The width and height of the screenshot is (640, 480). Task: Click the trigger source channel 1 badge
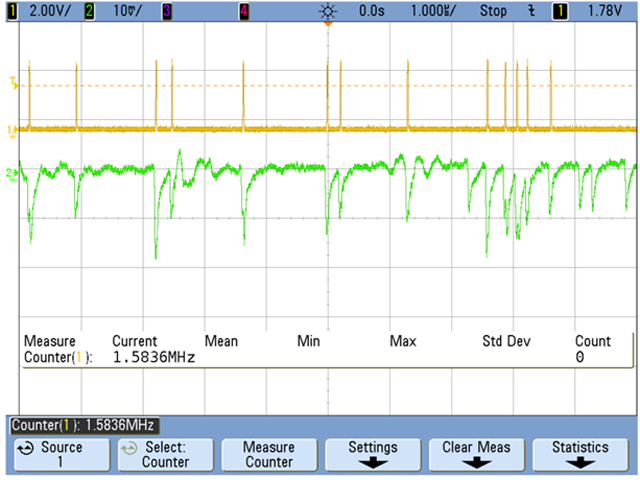(560, 11)
